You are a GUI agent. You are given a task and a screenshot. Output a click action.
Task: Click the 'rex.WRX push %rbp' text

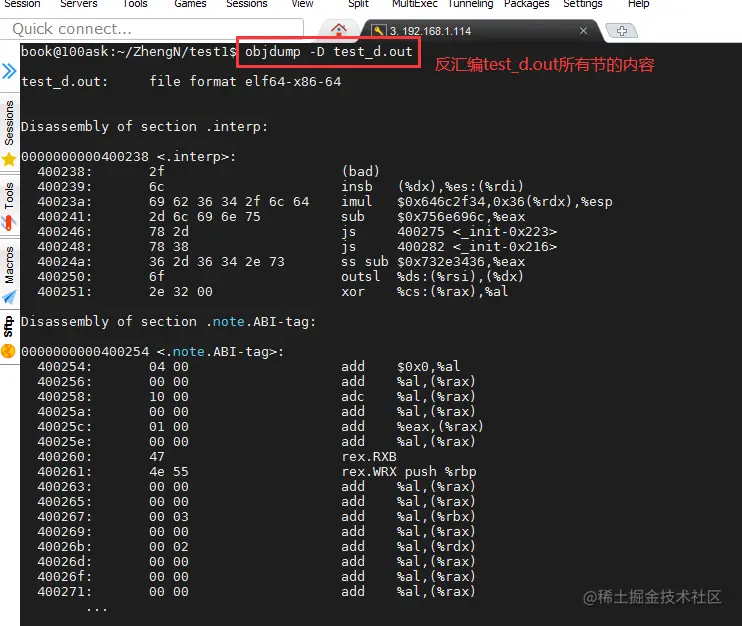click(x=409, y=472)
